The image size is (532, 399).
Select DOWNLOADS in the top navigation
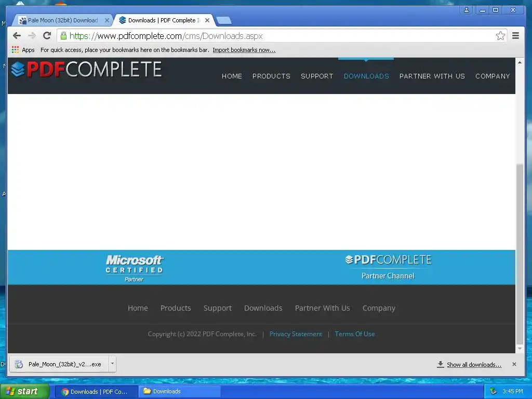[366, 76]
